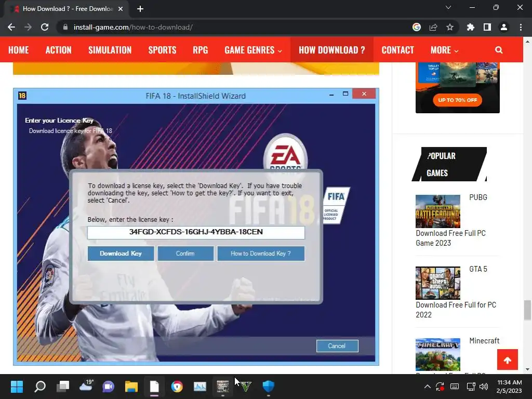Toggle the browser side panel icon
The width and height of the screenshot is (532, 399).
(487, 27)
